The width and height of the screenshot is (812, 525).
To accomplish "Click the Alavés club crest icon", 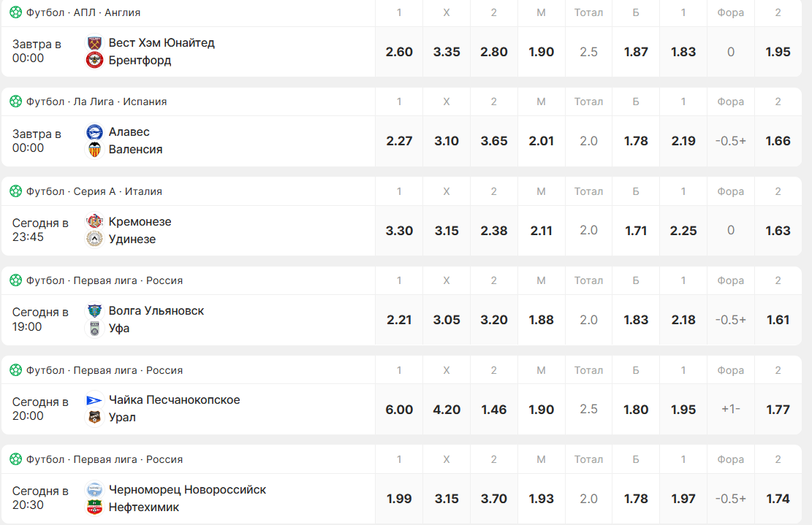I will (x=94, y=132).
